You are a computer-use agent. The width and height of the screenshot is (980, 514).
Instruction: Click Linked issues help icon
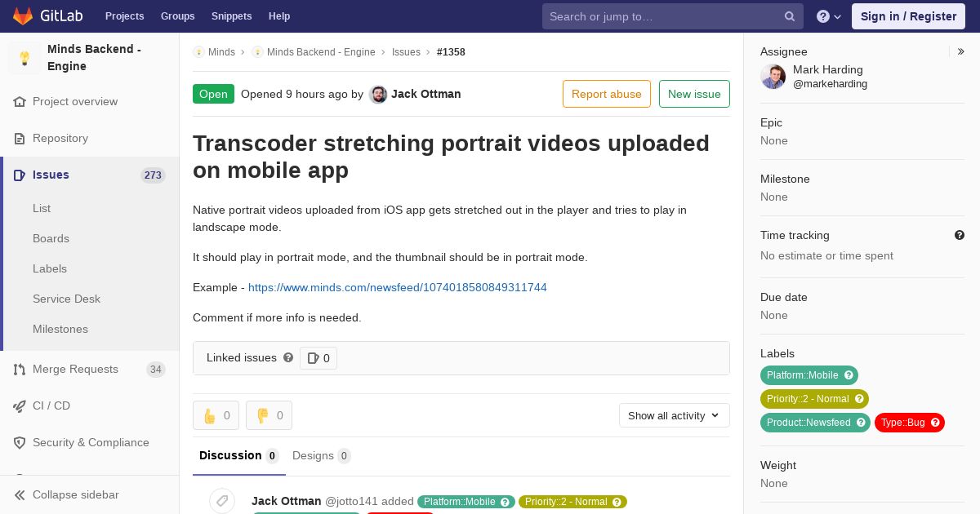click(x=288, y=357)
